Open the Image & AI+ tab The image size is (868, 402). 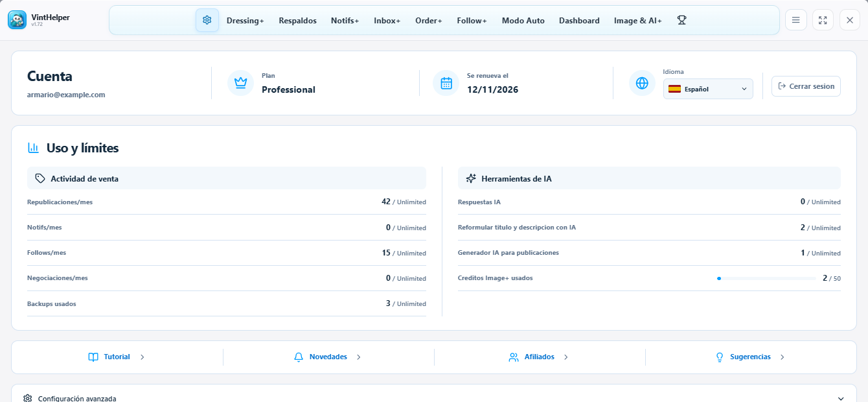(x=638, y=21)
